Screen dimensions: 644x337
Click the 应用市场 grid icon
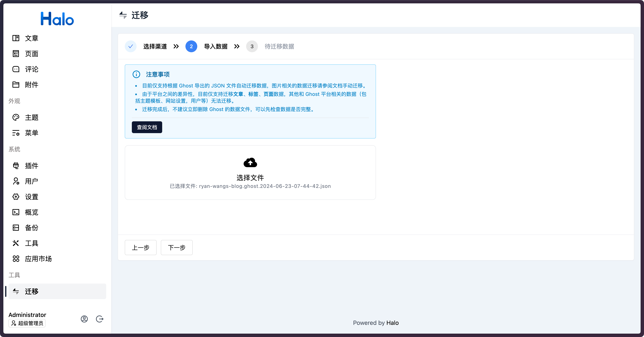[16, 258]
